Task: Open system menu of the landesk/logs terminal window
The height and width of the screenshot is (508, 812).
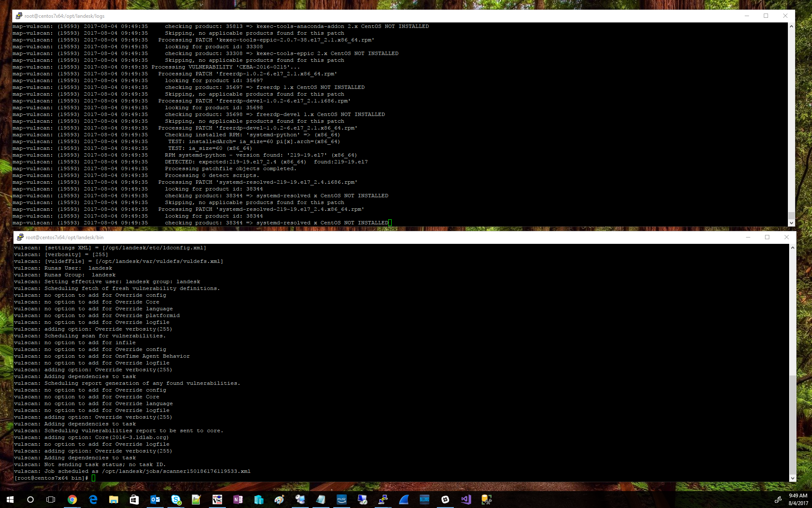Action: 19,16
